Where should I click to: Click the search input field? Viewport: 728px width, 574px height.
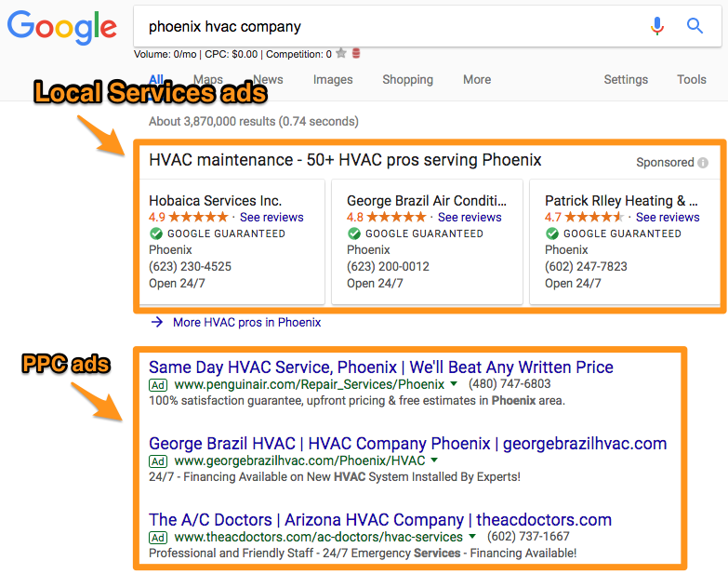tap(390, 27)
